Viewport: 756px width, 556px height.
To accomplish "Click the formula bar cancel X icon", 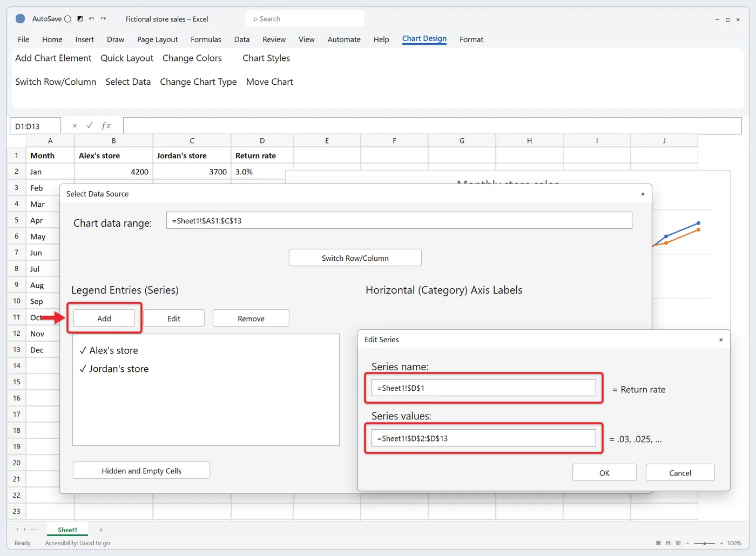I will (x=75, y=126).
